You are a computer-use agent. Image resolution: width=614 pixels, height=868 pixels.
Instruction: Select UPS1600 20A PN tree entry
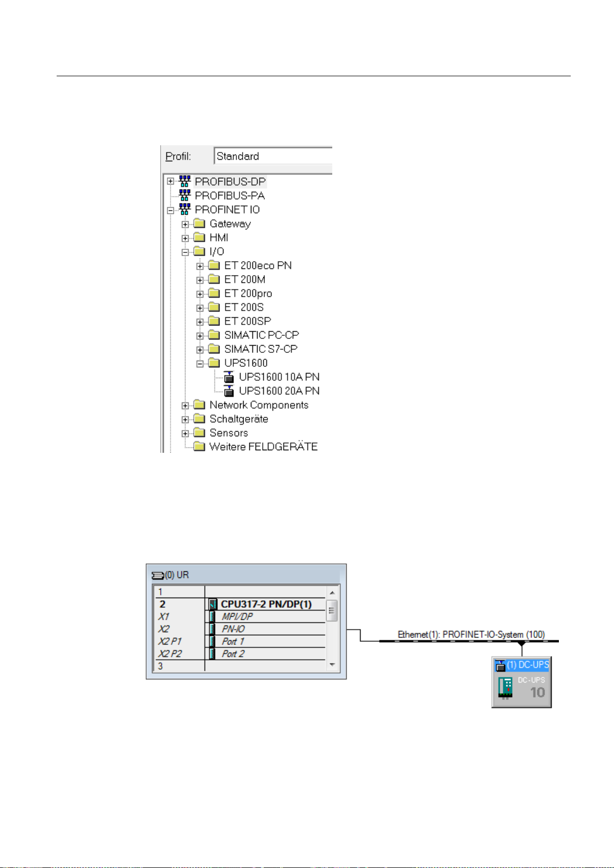pos(279,391)
